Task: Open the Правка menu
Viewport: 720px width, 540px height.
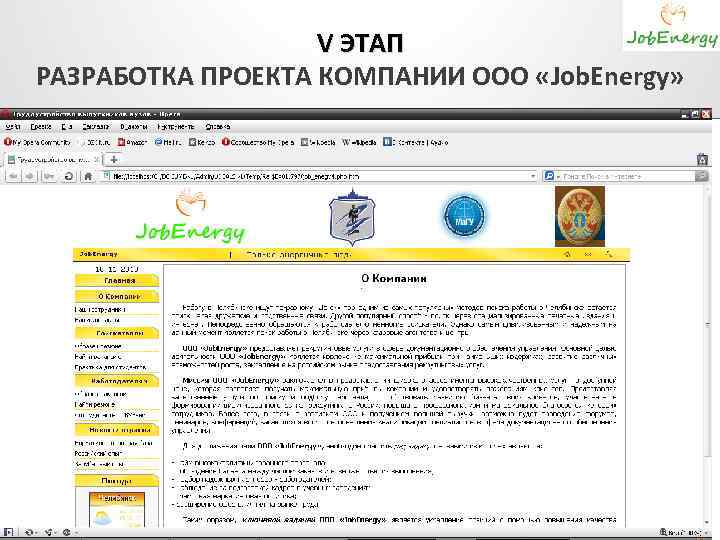Action: point(40,126)
